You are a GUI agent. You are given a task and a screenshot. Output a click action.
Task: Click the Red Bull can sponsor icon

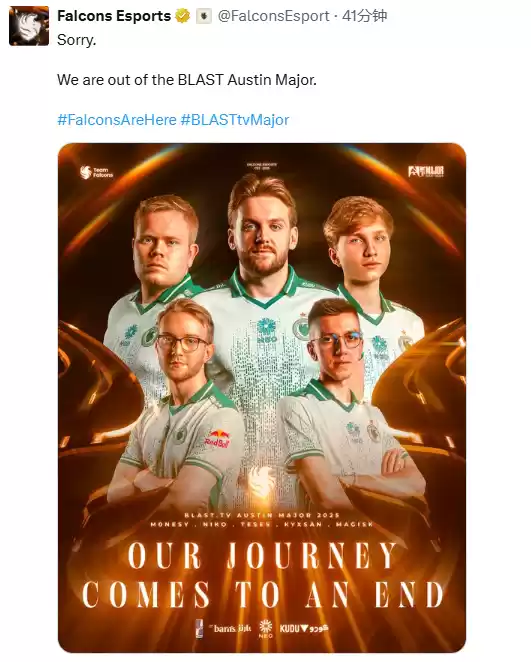199,628
